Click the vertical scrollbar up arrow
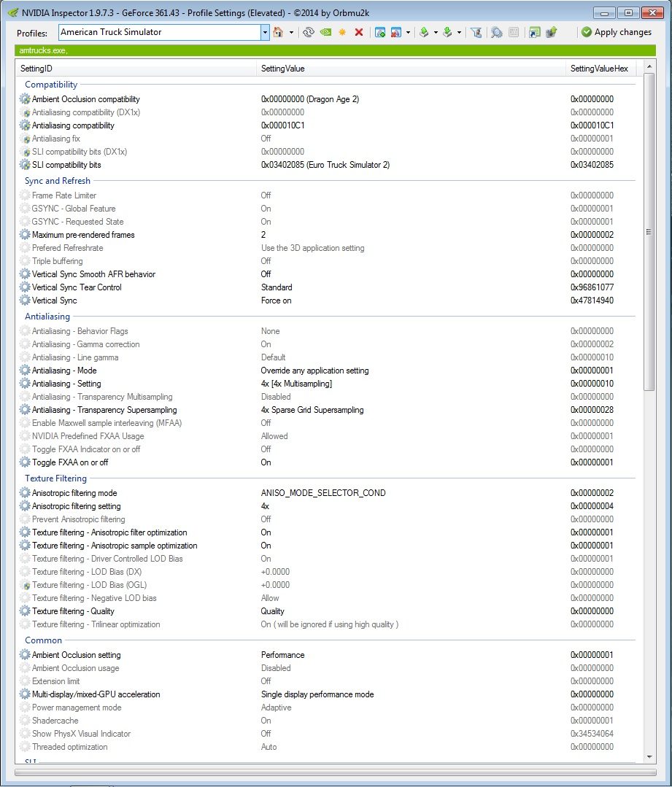 [649, 67]
